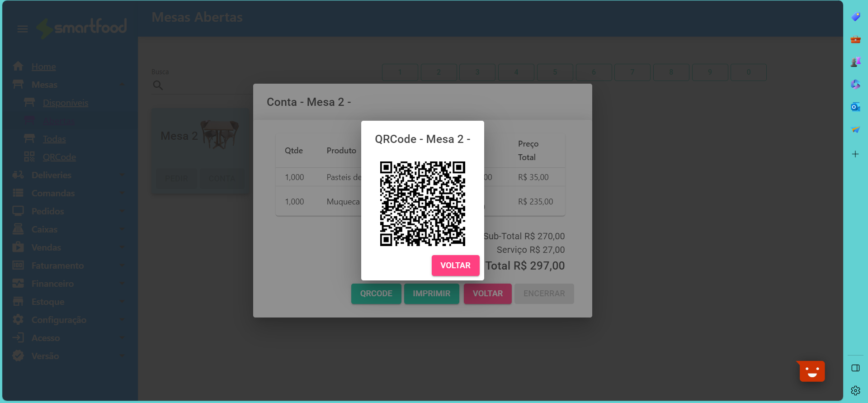Click the QR code image
Screen dimensions: 868x403
422,204
